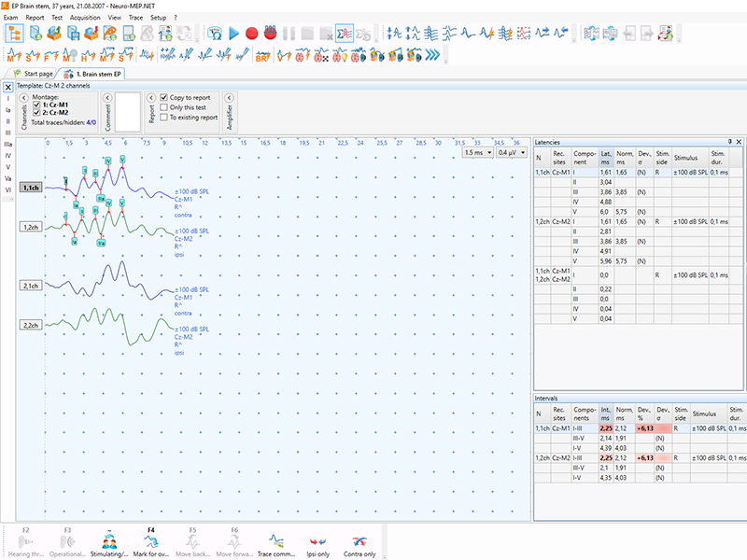
Task: Select the V-wave evoked potential test icon
Action: click(284, 56)
